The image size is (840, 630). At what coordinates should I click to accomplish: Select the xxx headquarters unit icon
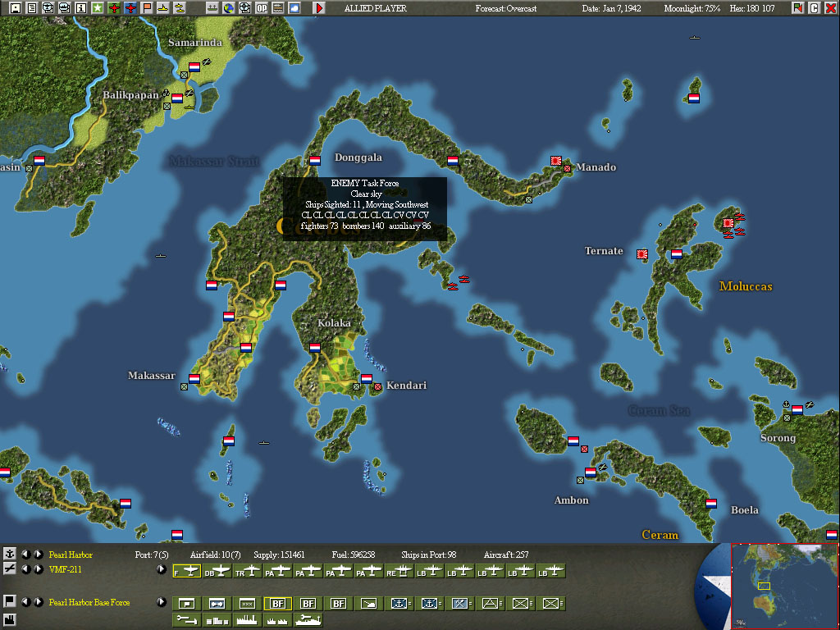(x=247, y=603)
